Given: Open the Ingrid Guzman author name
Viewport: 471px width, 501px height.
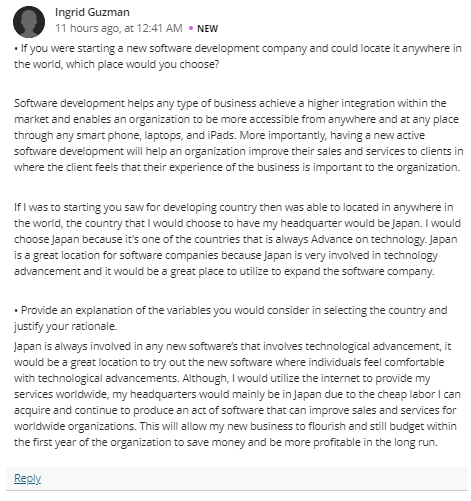Looking at the screenshot, I should [92, 12].
